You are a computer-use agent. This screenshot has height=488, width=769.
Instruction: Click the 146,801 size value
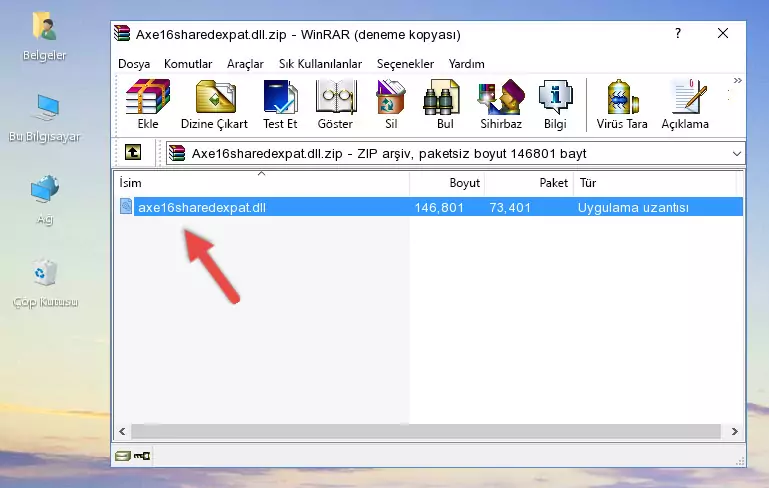[439, 207]
